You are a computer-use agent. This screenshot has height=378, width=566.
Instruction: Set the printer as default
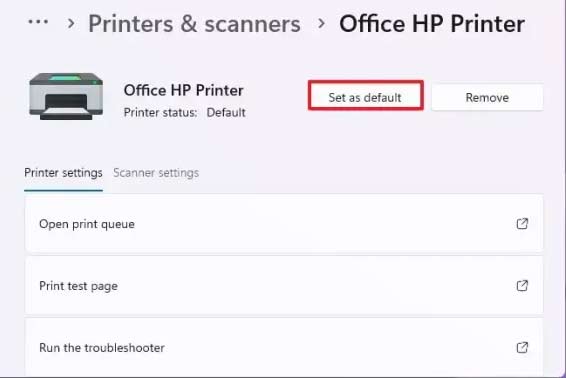click(365, 95)
